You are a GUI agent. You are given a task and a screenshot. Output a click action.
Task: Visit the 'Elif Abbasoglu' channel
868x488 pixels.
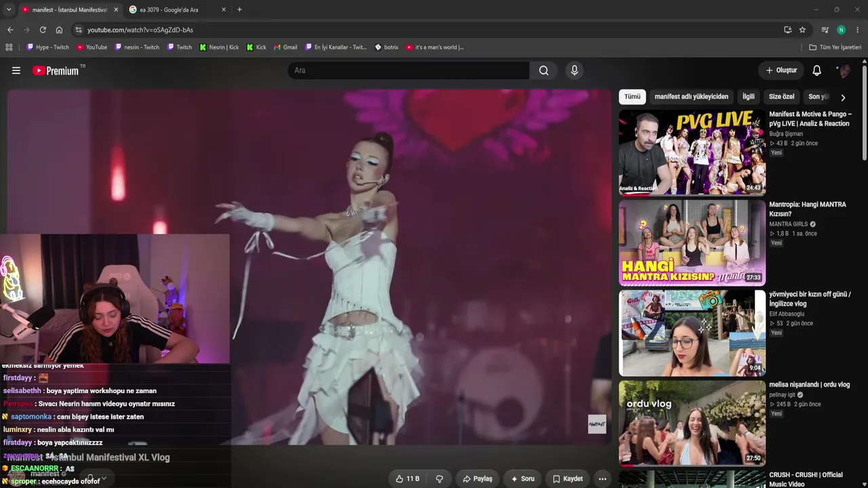tap(787, 314)
